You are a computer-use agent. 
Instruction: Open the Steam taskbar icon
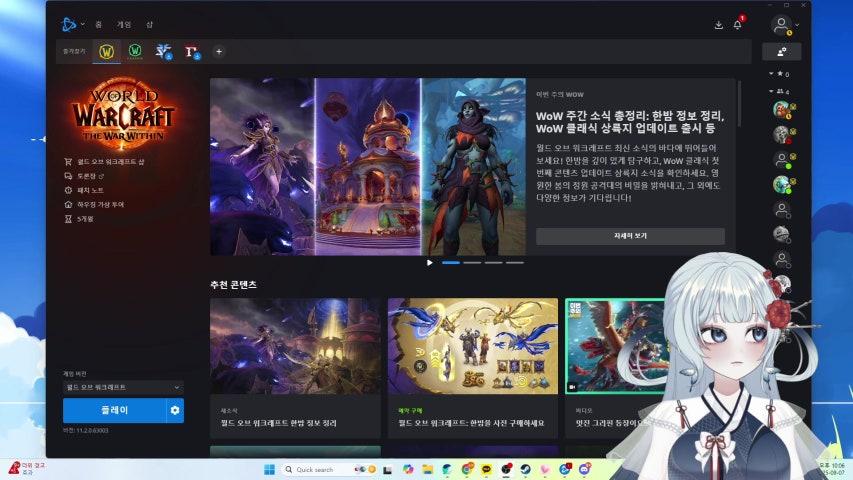(x=526, y=469)
